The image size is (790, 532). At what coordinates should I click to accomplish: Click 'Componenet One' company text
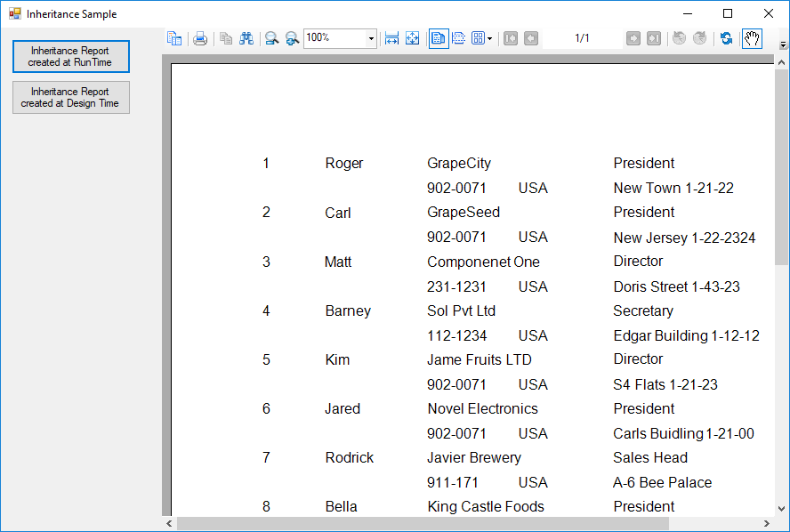(x=483, y=262)
